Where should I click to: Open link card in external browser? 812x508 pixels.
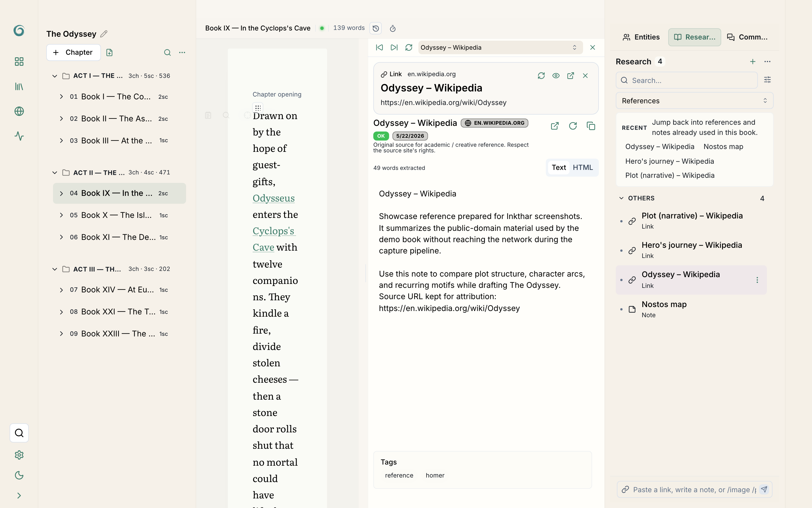click(x=570, y=76)
